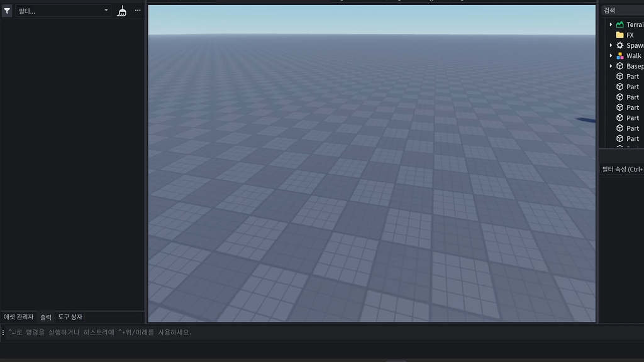The height and width of the screenshot is (362, 644).
Task: Click the broom icon to clear the output
Action: coord(122,10)
